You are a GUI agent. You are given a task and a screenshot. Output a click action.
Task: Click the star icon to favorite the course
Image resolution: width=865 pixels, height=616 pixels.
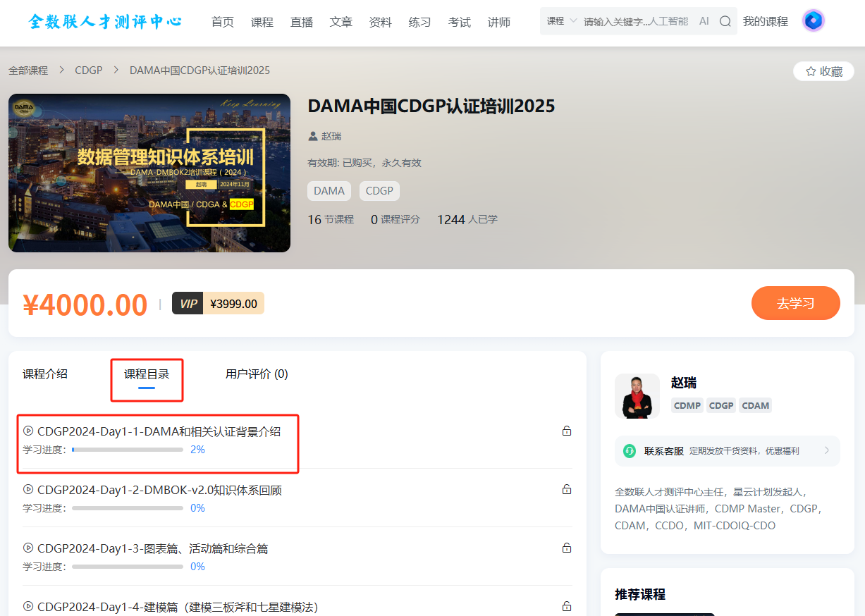click(x=811, y=71)
